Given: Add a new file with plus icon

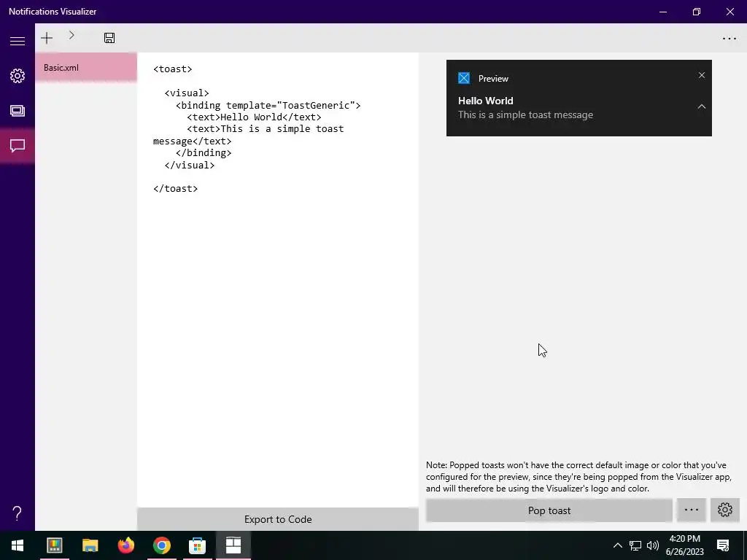Looking at the screenshot, I should tap(47, 38).
